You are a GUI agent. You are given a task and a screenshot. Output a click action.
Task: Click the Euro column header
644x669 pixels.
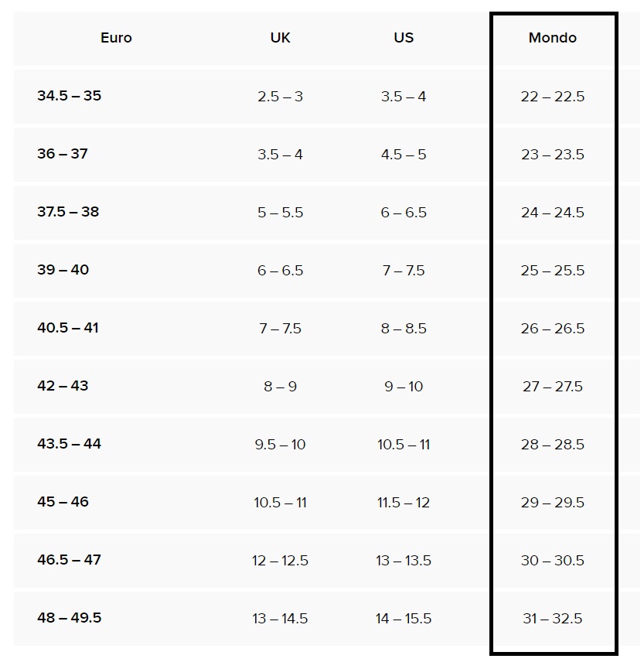pyautogui.click(x=116, y=38)
